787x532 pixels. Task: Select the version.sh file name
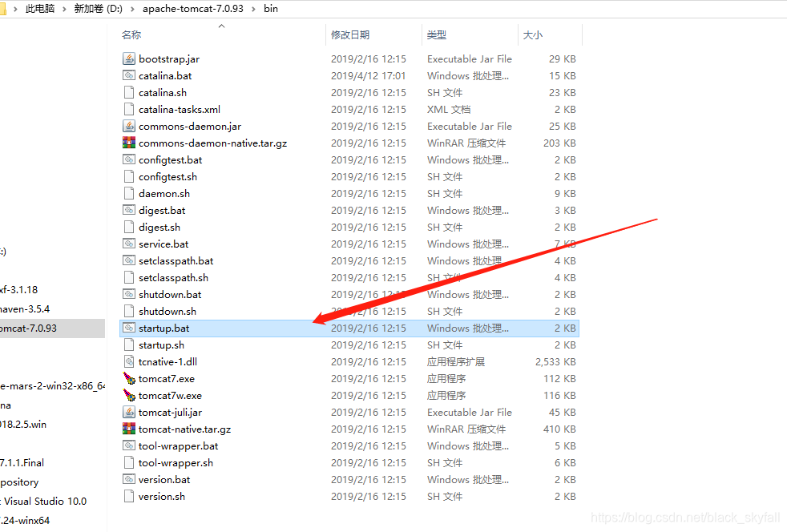pos(162,497)
